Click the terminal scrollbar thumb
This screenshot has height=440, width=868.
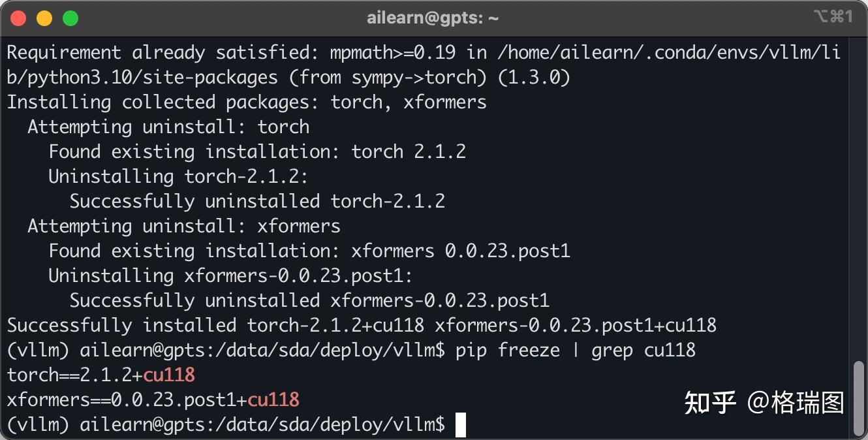pyautogui.click(x=859, y=397)
